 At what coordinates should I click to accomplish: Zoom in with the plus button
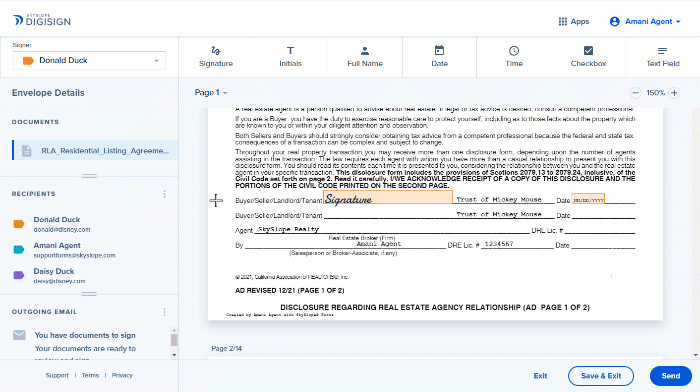click(674, 93)
